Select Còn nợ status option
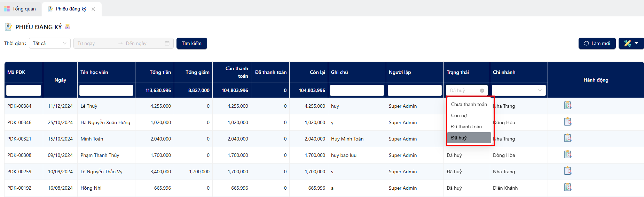644x197 pixels. tap(469, 115)
